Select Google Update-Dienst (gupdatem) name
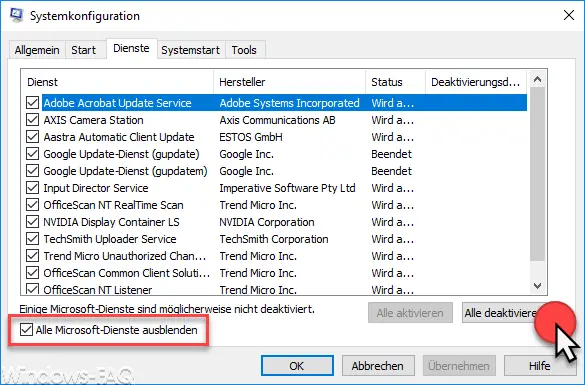 [x=125, y=170]
